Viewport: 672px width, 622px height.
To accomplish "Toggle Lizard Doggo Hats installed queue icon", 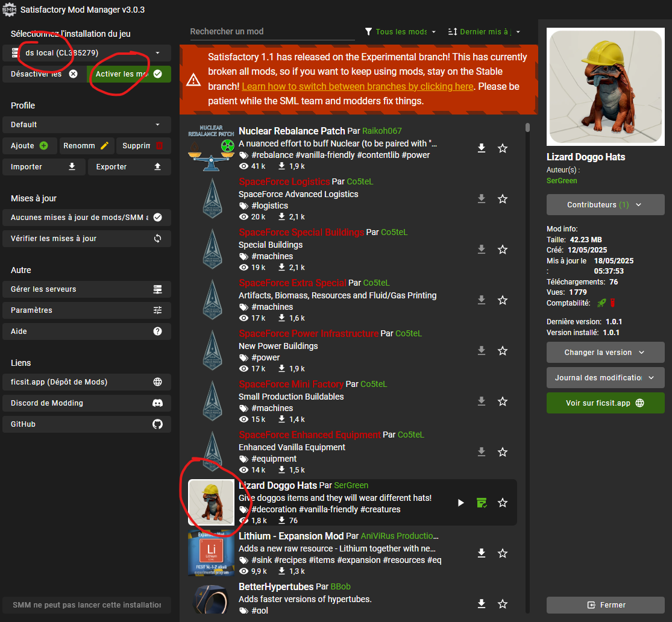I will pyautogui.click(x=482, y=503).
